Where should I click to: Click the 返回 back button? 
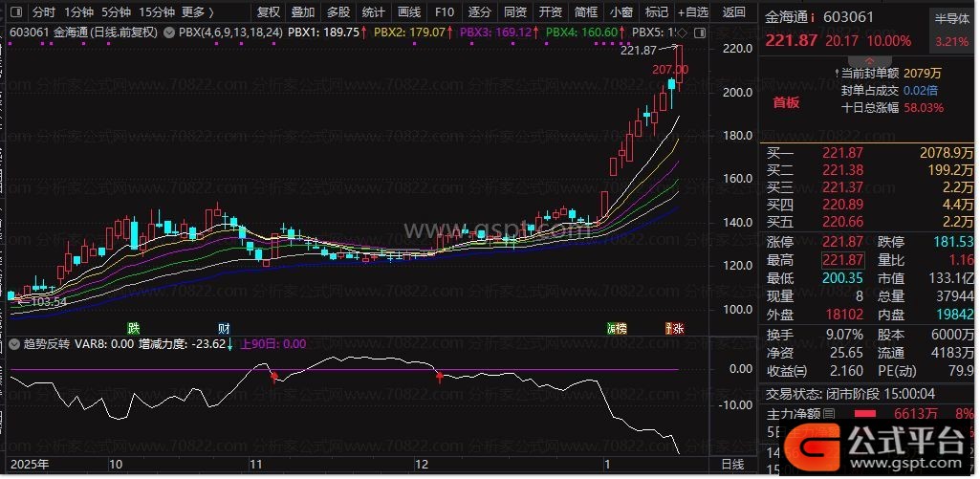coord(734,12)
